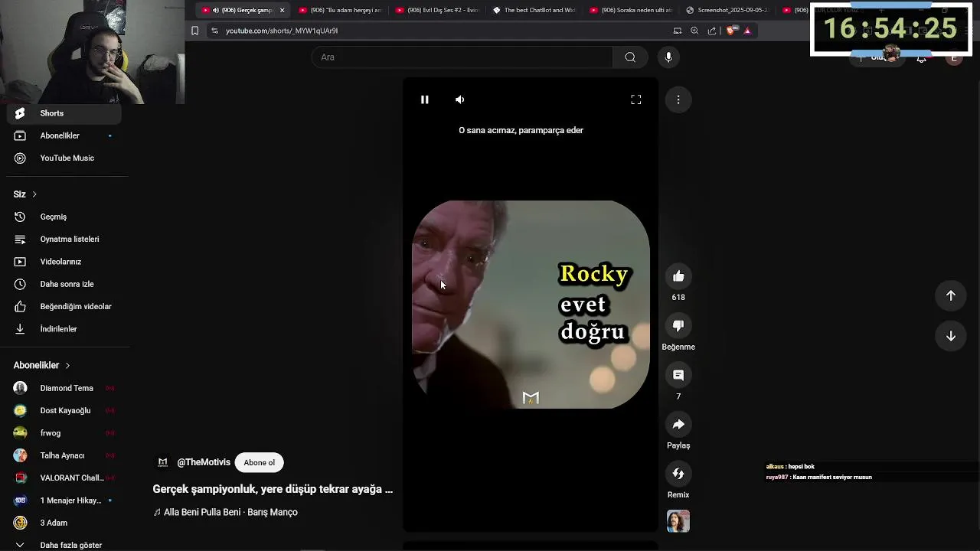Open Videolarınız
Screen dimensions: 980x551
(x=64, y=262)
